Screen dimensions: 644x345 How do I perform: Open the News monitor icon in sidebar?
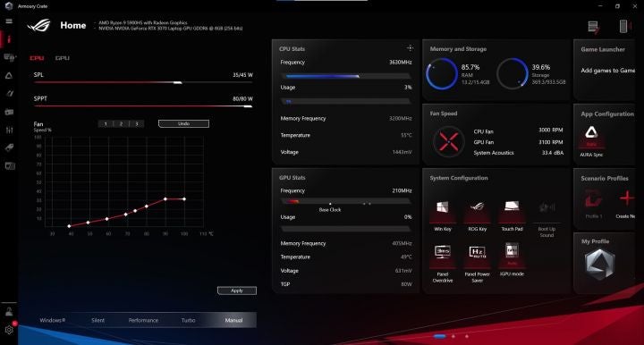pyautogui.click(x=10, y=165)
